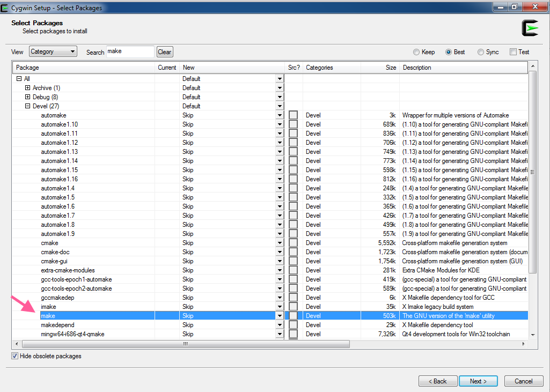Viewport: 550px width, 392px height.
Task: Select the Sync radio button
Action: pyautogui.click(x=481, y=52)
